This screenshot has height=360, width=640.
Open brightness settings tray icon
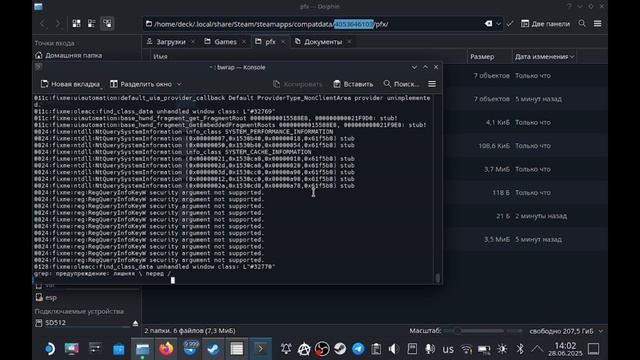(x=502, y=349)
